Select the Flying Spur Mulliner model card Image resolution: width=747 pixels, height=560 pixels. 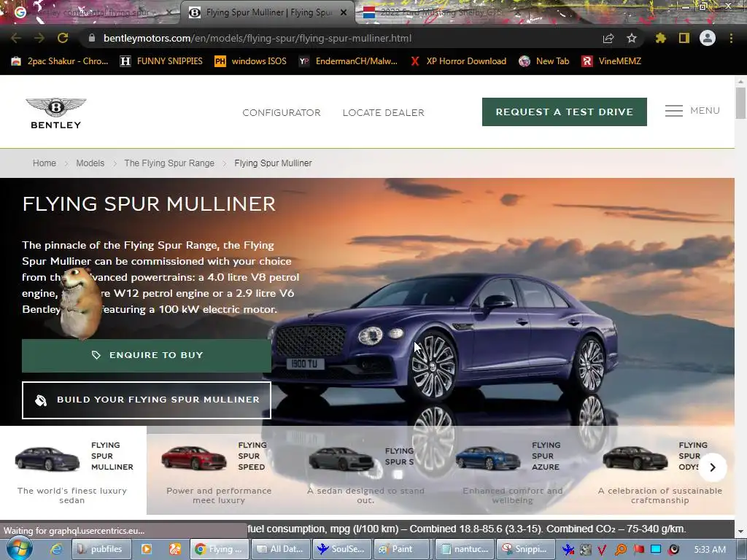(74, 470)
